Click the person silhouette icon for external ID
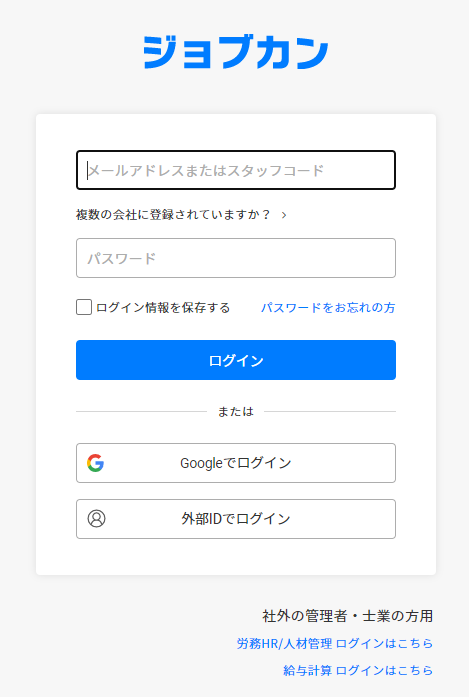The height and width of the screenshot is (697, 469). pyautogui.click(x=96, y=518)
